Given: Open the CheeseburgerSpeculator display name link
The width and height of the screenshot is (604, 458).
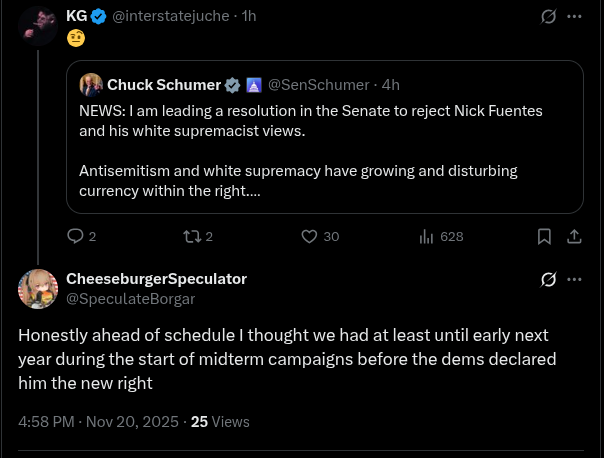Looking at the screenshot, I should click(x=156, y=279).
